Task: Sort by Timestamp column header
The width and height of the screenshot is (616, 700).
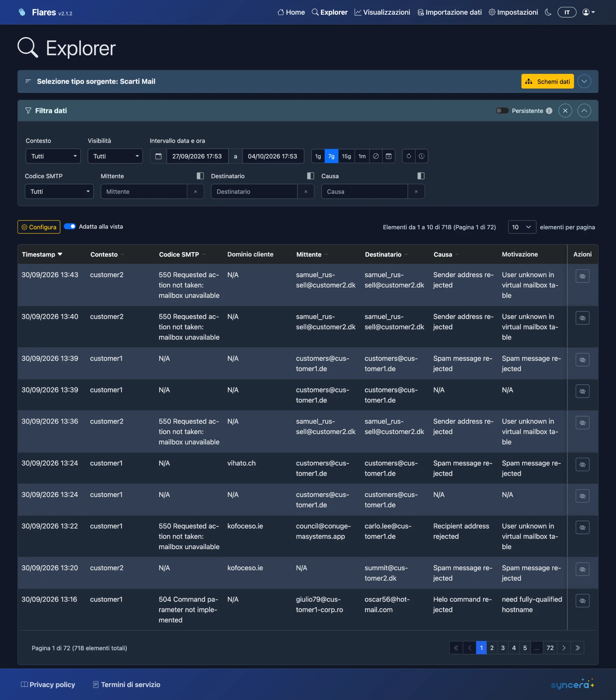Action: pyautogui.click(x=42, y=254)
